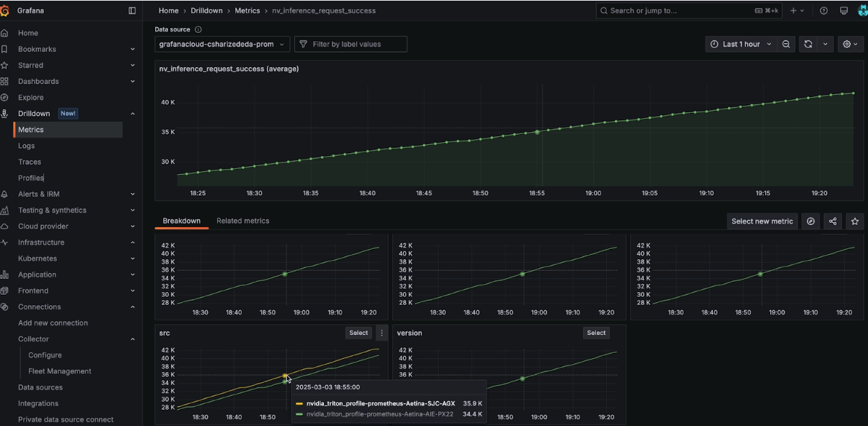Screen dimensions: 868x426
Task: Switch to the Related metrics tab
Action: coord(243,221)
